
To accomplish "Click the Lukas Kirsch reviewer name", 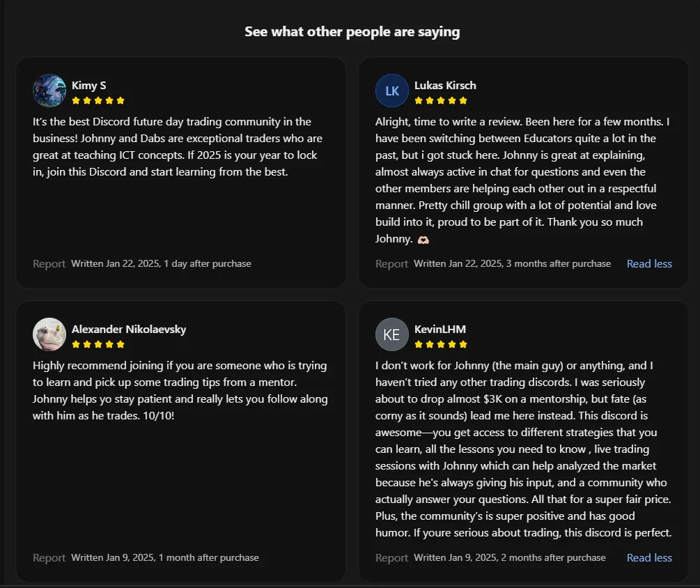I will click(445, 86).
